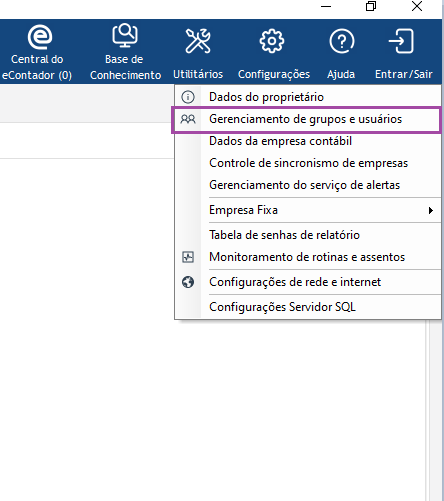This screenshot has height=501, width=444.
Task: Click the globe icon beside Configurações de rede
Action: (x=188, y=282)
